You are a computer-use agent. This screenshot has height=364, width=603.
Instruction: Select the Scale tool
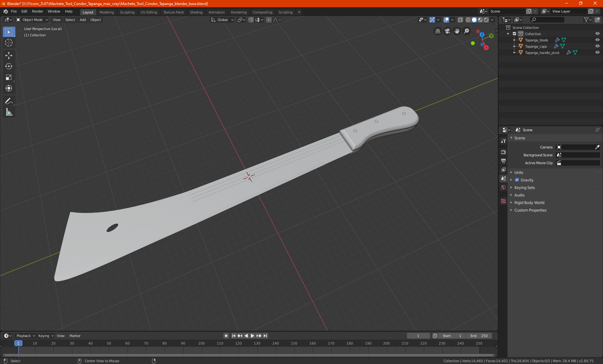coord(9,77)
